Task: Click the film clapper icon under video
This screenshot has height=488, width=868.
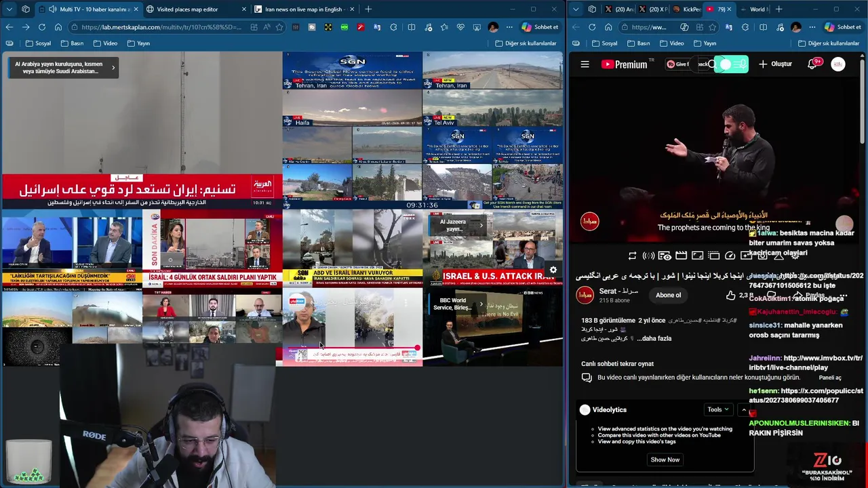Action: (681, 256)
